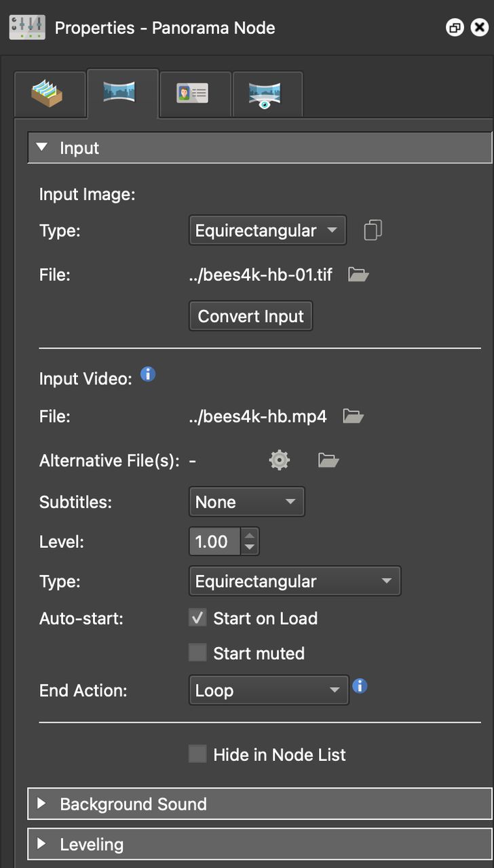The image size is (494, 868).
Task: Uncheck the Start on Load checkbox
Action: 197,618
